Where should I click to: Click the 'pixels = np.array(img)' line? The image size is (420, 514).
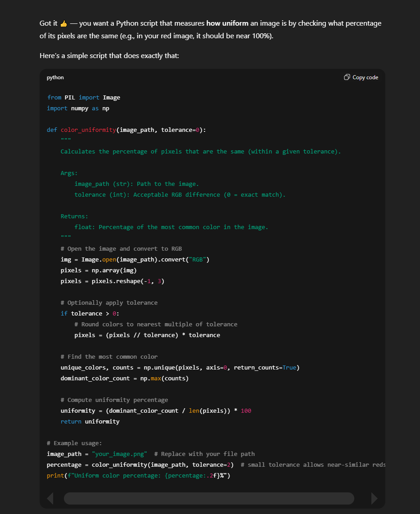99,271
